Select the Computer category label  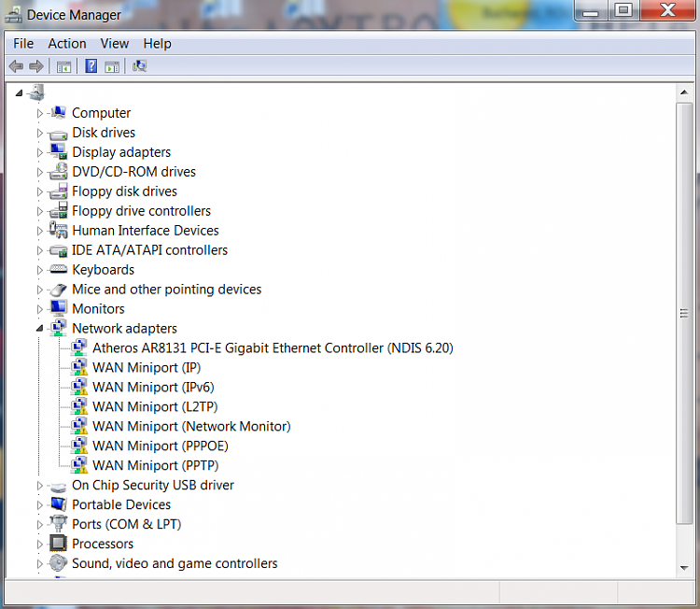click(102, 113)
